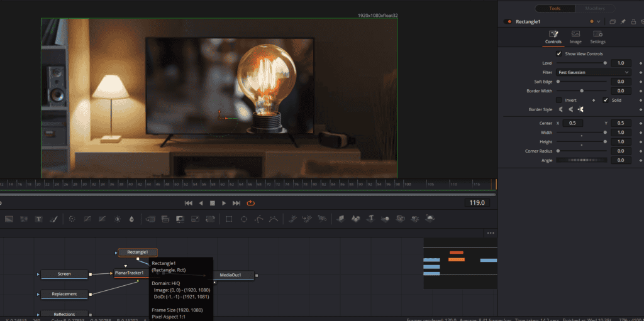The height and width of the screenshot is (321, 644).
Task: Toggle keyframe diamond for Soft Edge
Action: click(640, 82)
